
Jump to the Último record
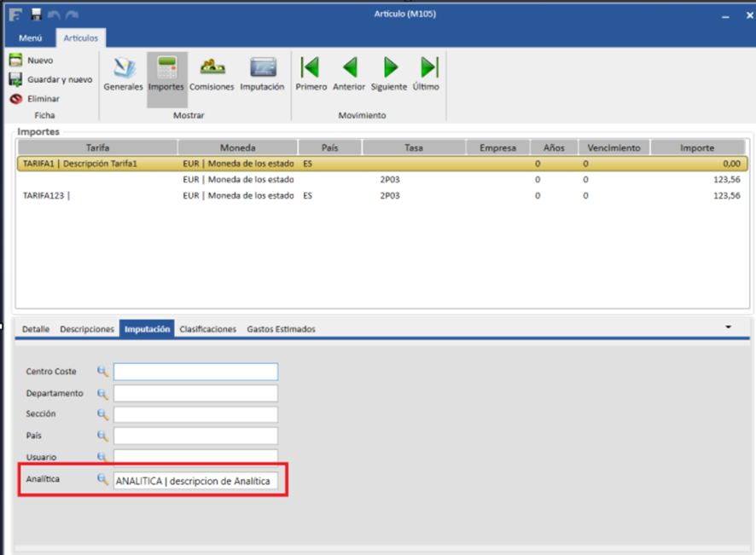[x=428, y=74]
